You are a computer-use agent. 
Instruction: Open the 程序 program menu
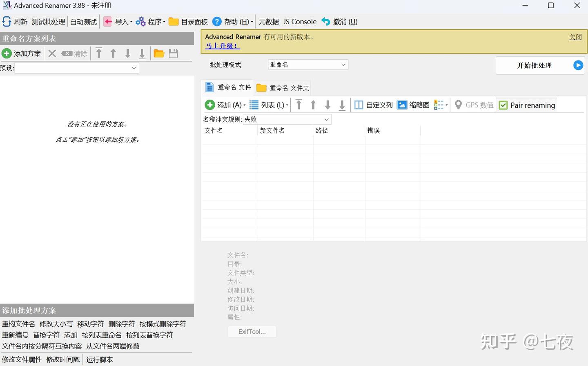151,22
